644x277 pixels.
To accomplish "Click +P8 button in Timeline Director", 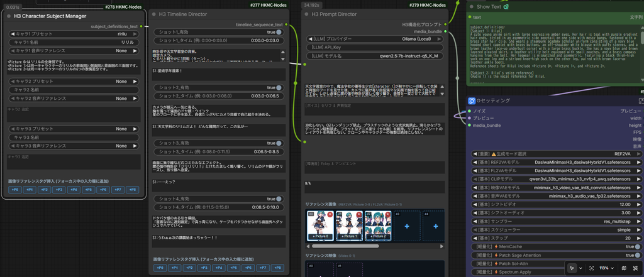I will point(277,268).
